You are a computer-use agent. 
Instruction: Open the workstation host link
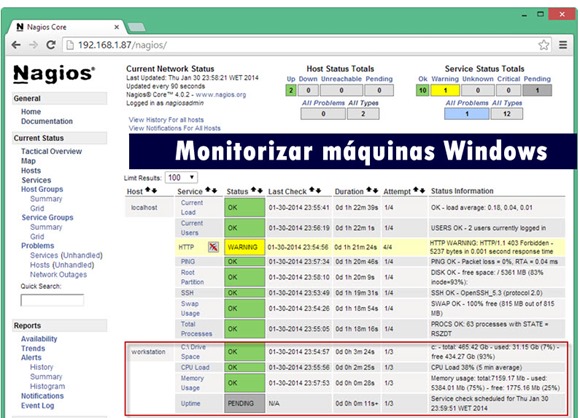point(148,352)
